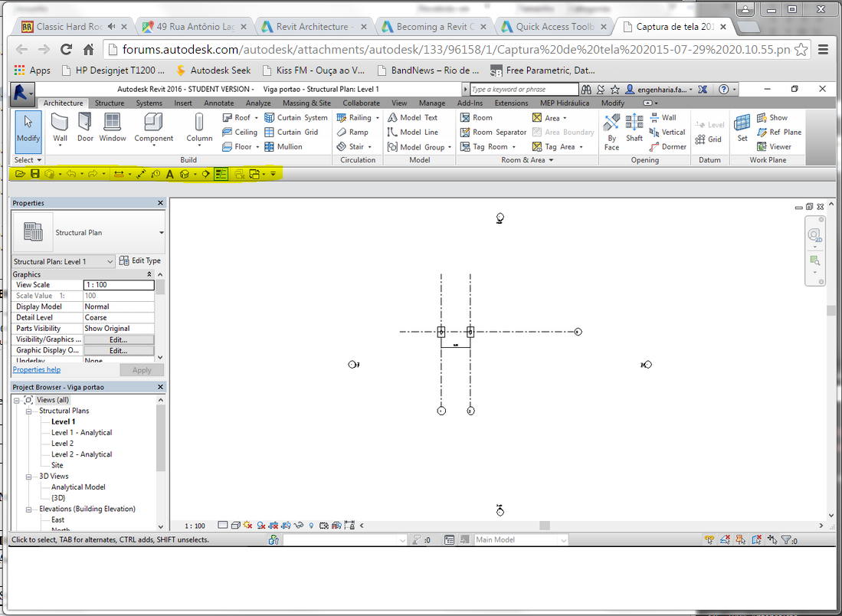Select the Ref Plane tool
842x616 pixels.
click(779, 132)
